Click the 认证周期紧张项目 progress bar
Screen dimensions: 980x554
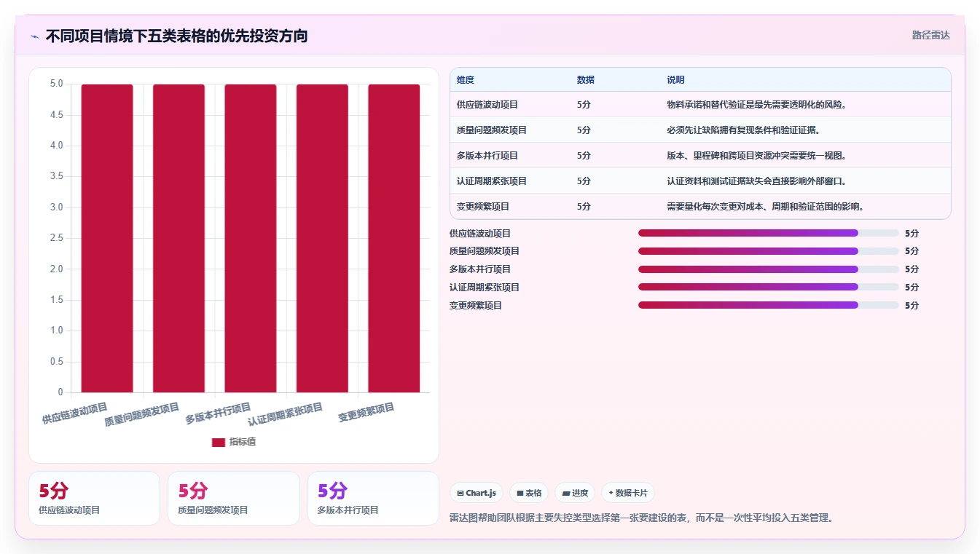[769, 288]
